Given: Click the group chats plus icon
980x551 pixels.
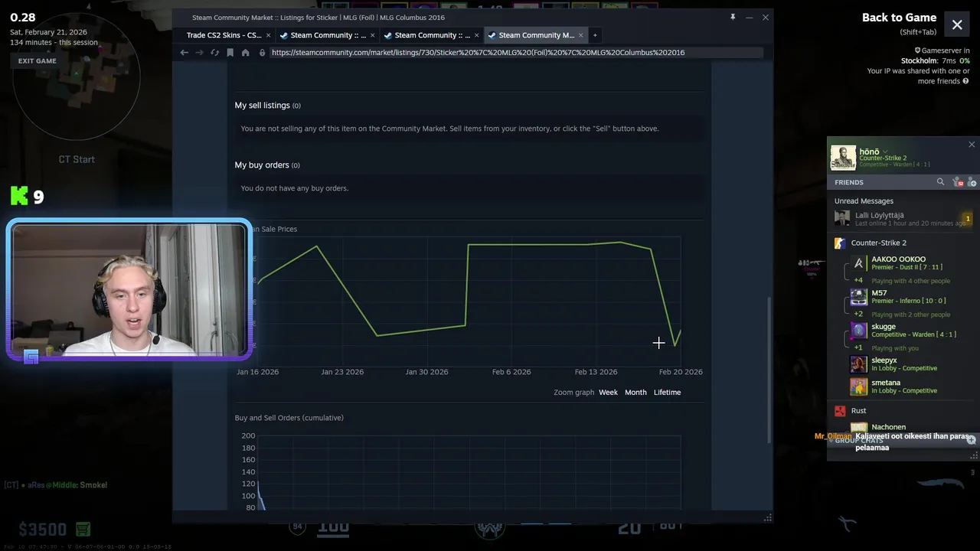Looking at the screenshot, I should (x=971, y=440).
